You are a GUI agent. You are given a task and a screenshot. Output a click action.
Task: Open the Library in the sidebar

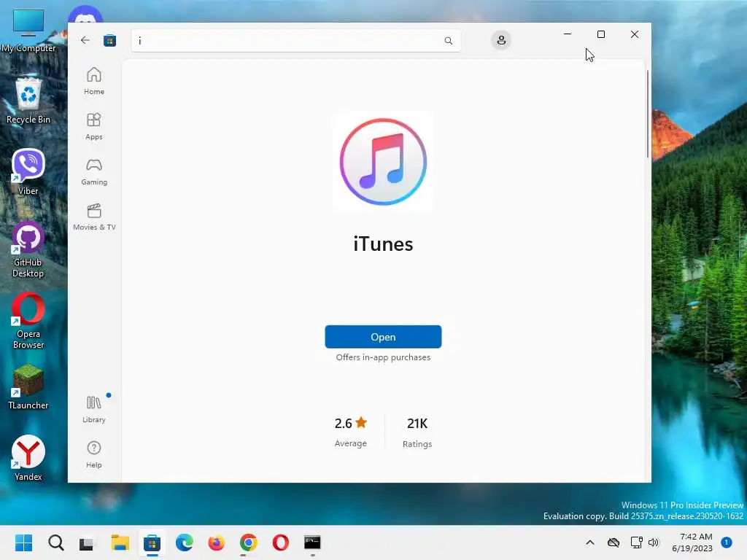tap(94, 409)
